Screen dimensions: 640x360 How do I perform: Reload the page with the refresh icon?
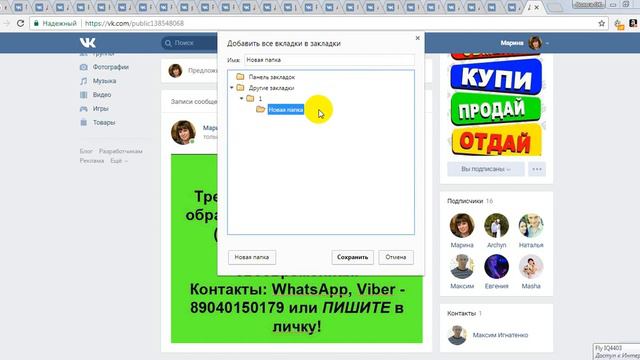[20, 23]
